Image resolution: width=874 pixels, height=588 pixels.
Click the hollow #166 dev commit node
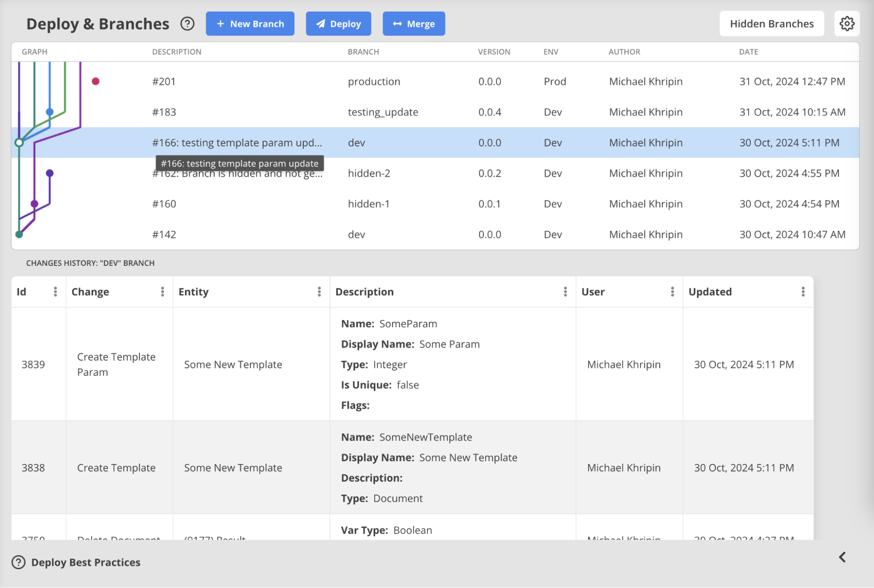[x=19, y=143]
